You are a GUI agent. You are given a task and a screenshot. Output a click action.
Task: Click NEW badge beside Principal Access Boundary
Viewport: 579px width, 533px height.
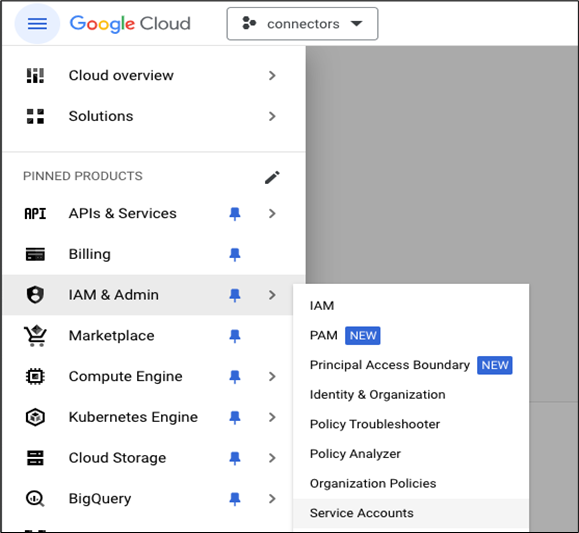[494, 365]
